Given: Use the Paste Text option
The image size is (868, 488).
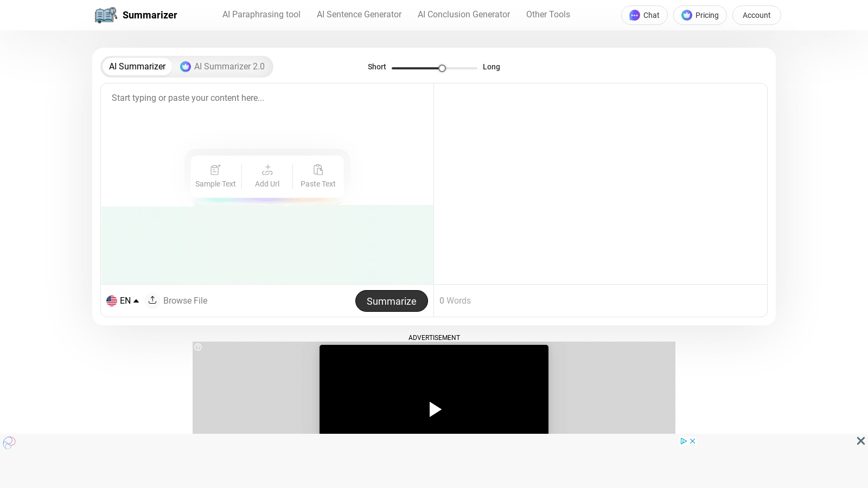Looking at the screenshot, I should [318, 177].
